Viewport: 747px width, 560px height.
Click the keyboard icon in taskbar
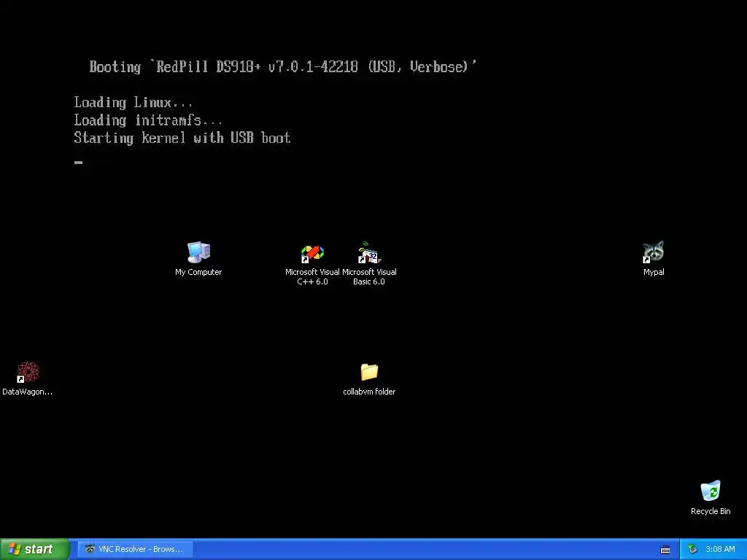pos(665,550)
